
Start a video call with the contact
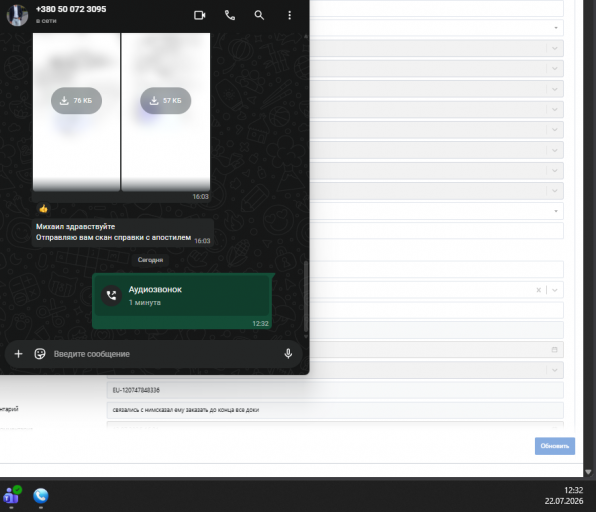[200, 15]
